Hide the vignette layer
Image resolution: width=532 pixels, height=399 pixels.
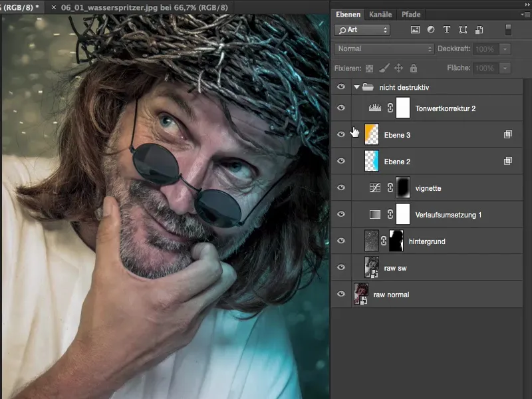point(341,188)
